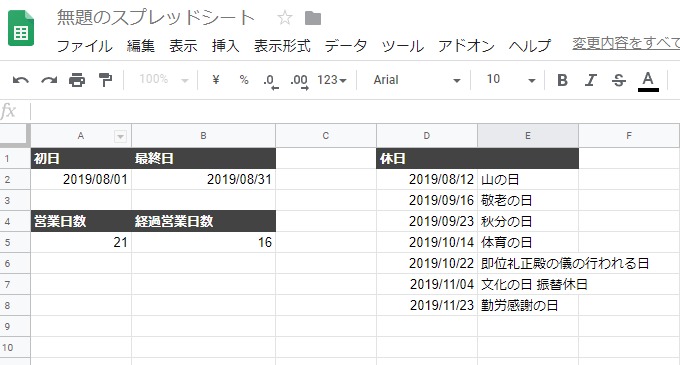Open the 123 number format dropdown

(x=332, y=80)
